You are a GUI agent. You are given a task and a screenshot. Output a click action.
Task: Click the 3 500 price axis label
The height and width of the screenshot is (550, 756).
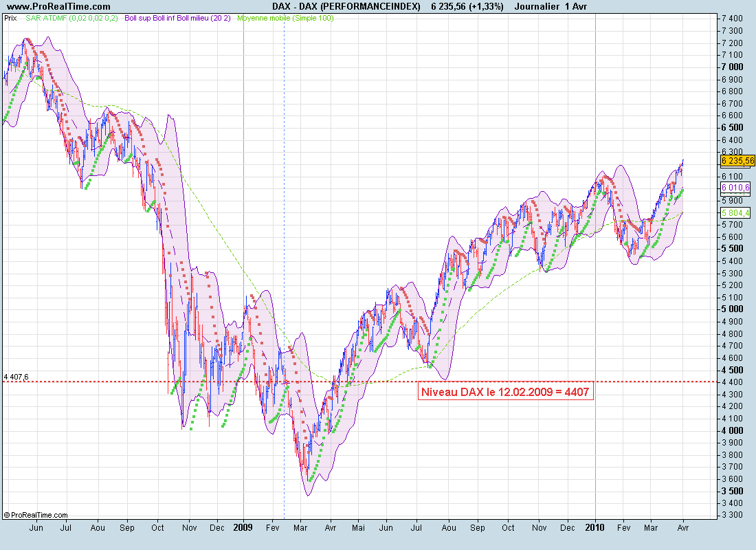[x=733, y=491]
